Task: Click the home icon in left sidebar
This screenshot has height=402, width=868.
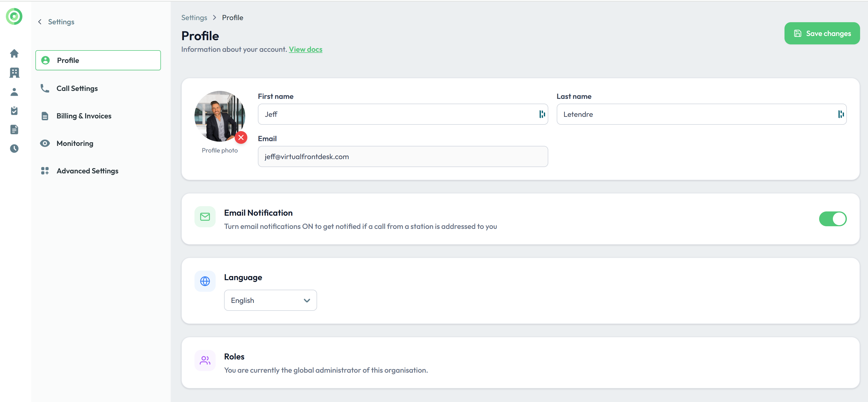Action: point(14,54)
